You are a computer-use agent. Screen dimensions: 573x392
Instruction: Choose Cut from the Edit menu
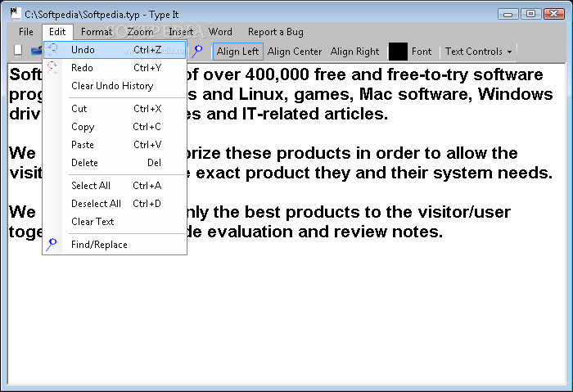[x=115, y=109]
